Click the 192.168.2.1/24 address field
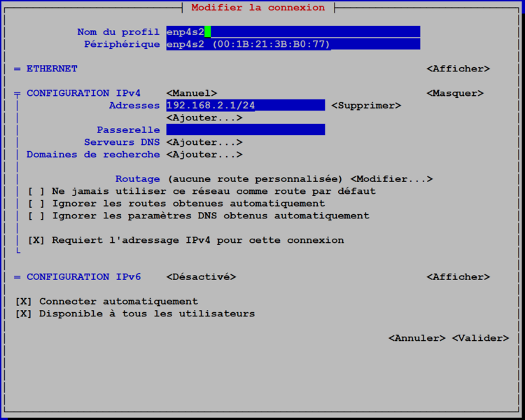 pyautogui.click(x=246, y=105)
